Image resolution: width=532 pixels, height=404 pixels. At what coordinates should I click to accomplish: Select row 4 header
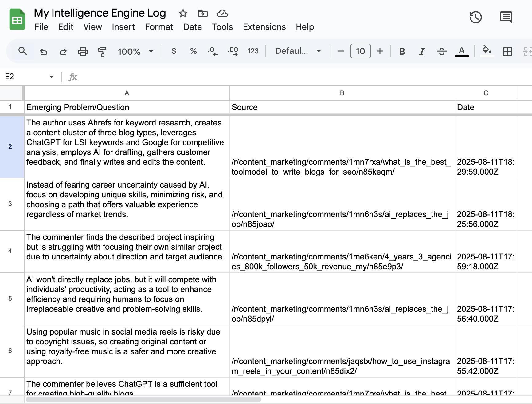(12, 251)
